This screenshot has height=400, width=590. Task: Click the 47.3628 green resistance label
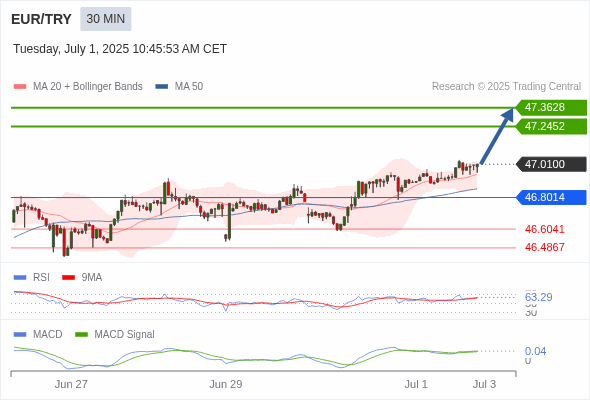pyautogui.click(x=551, y=108)
